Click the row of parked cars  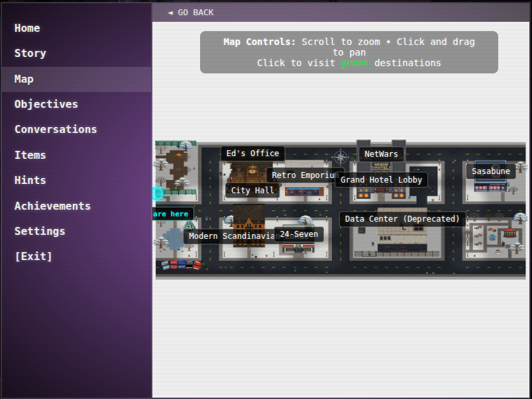point(181,265)
